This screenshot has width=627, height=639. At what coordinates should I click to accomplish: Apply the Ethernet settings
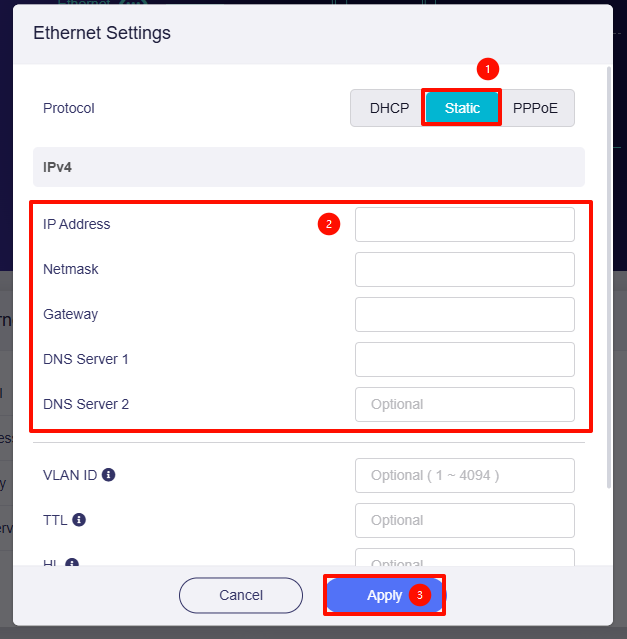point(384,595)
